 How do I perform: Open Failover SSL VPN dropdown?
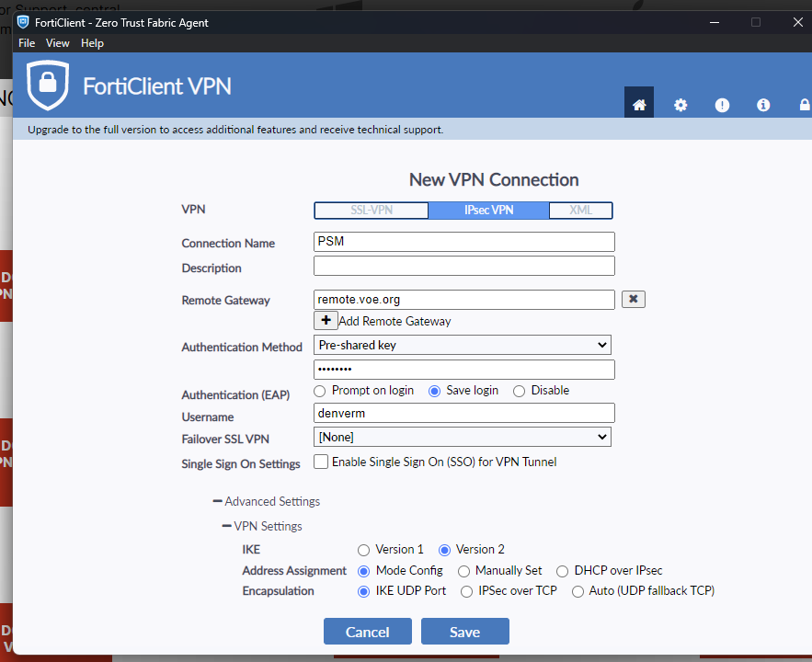pos(463,437)
